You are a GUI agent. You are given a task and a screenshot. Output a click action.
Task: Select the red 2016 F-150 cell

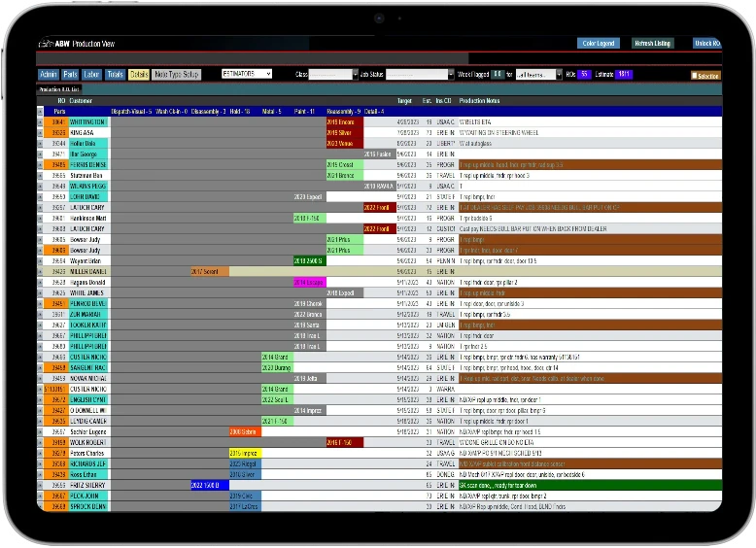tap(345, 442)
